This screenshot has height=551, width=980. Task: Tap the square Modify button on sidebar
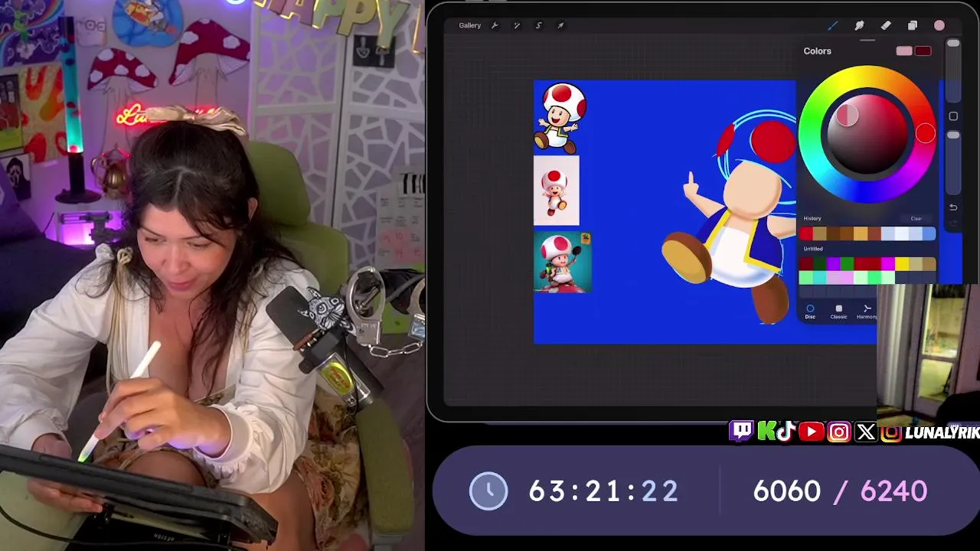point(953,116)
